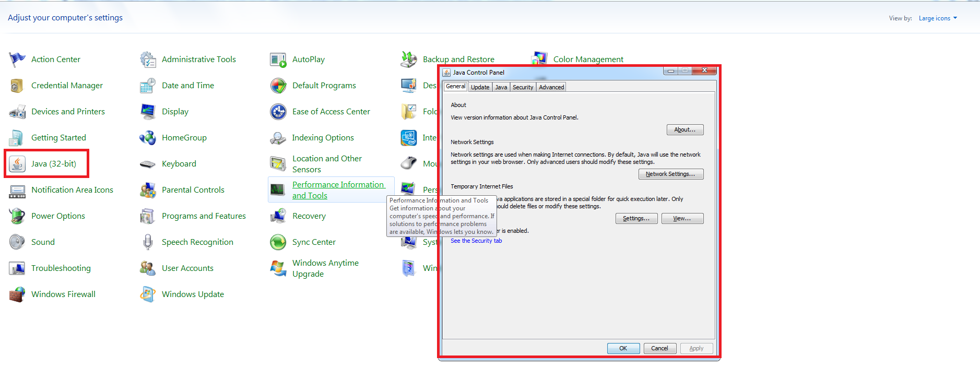The width and height of the screenshot is (980, 391).
Task: Click the Sync Center green icon
Action: point(278,242)
